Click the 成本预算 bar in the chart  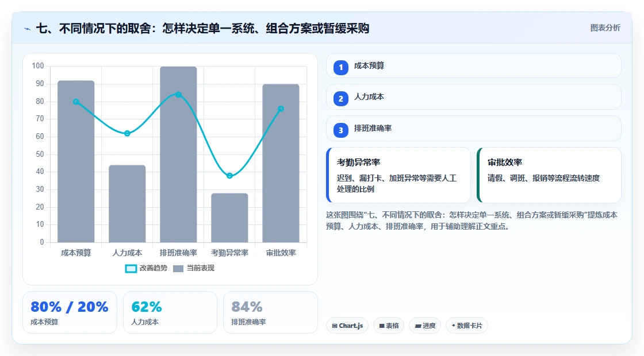pos(76,161)
